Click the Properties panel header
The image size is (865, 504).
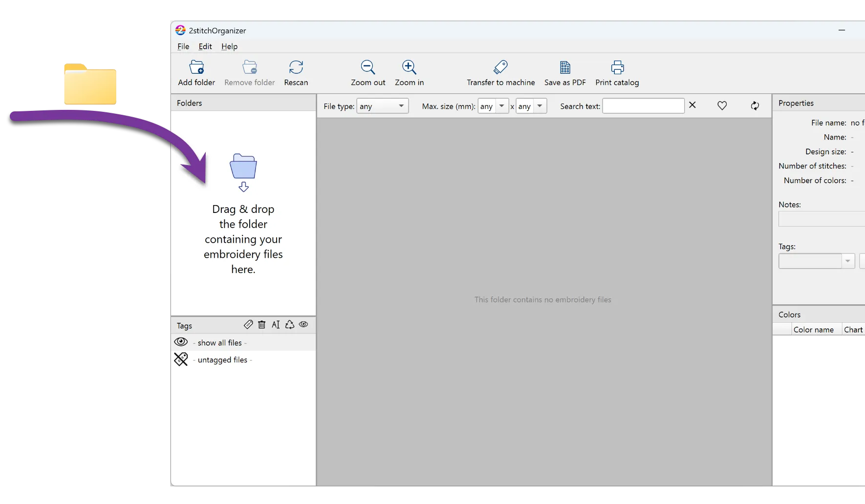click(819, 103)
